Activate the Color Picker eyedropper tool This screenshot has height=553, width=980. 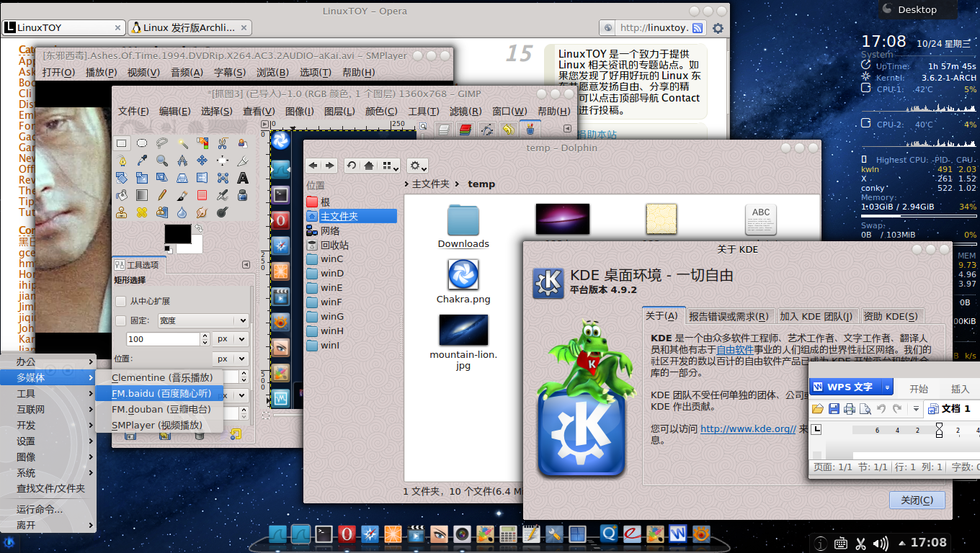point(142,161)
